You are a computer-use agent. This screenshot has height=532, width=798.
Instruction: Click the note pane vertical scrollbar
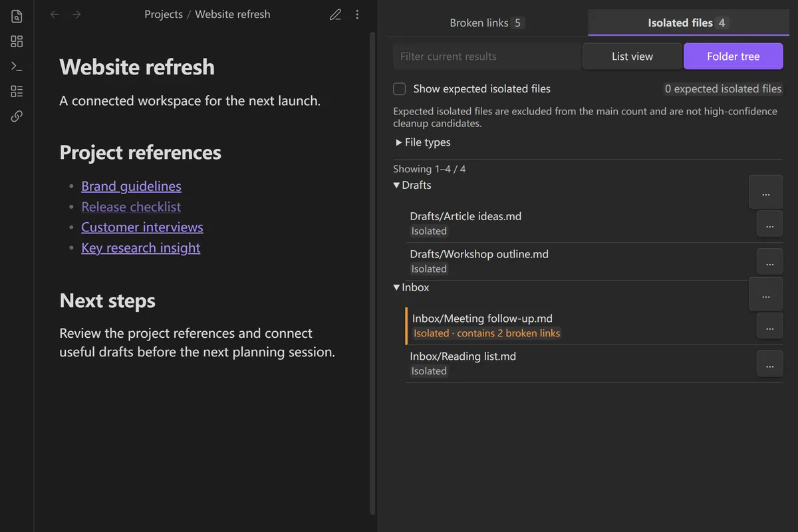pyautogui.click(x=372, y=273)
